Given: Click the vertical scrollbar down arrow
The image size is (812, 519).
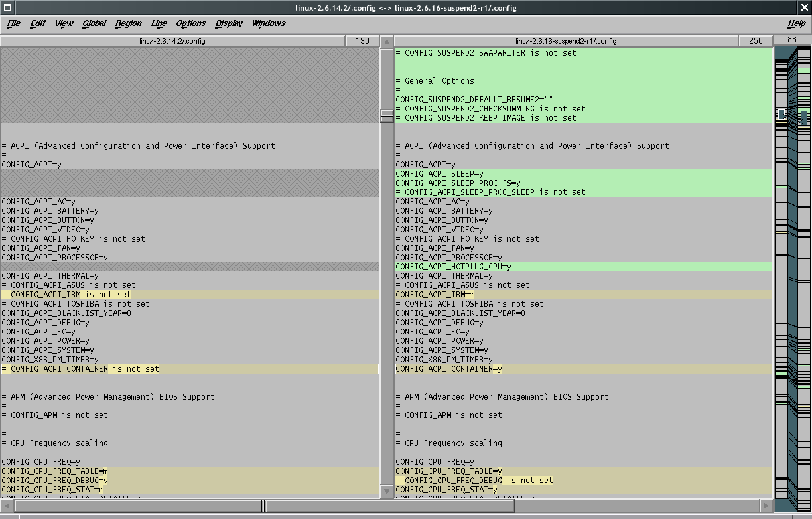Looking at the screenshot, I should [387, 492].
